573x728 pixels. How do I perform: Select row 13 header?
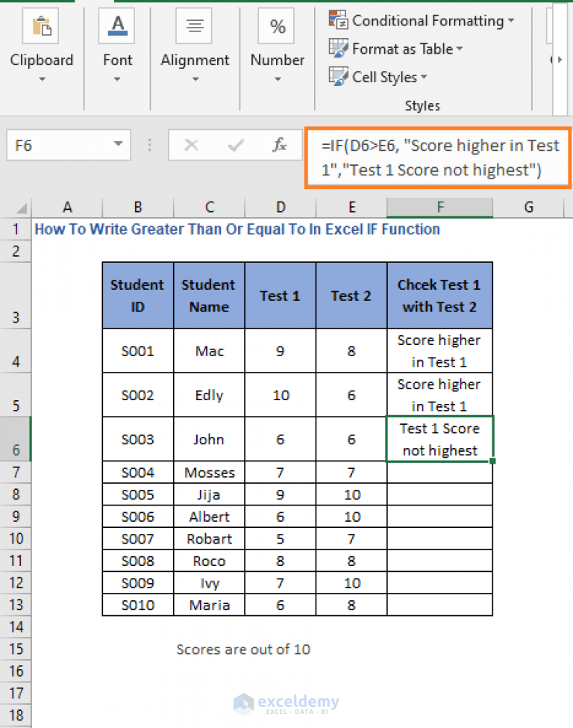pyautogui.click(x=16, y=605)
